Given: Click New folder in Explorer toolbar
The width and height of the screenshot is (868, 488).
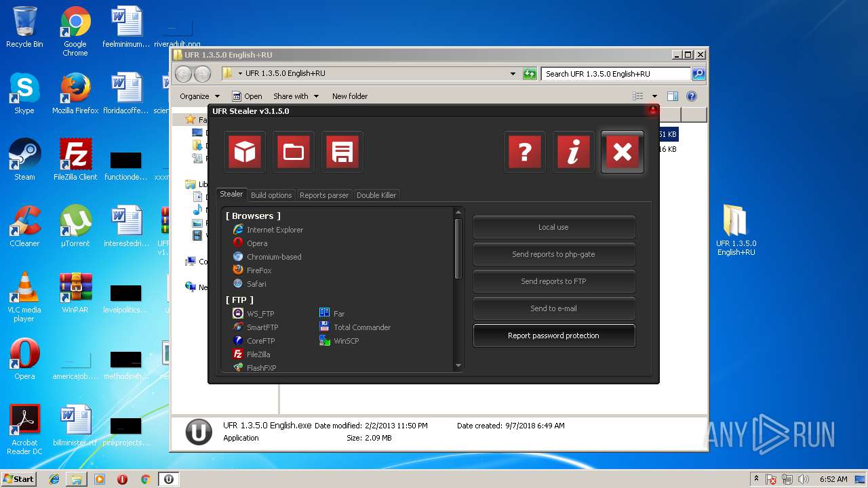Looking at the screenshot, I should click(x=350, y=96).
